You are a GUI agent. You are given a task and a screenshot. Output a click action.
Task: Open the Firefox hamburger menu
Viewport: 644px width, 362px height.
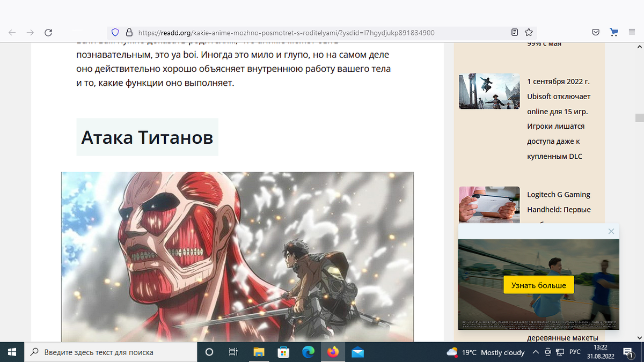coord(632,32)
